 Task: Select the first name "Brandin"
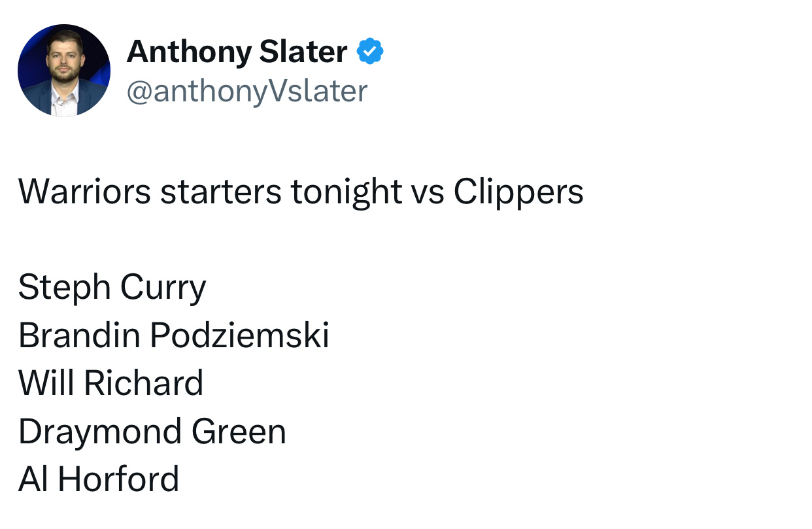[x=79, y=335]
